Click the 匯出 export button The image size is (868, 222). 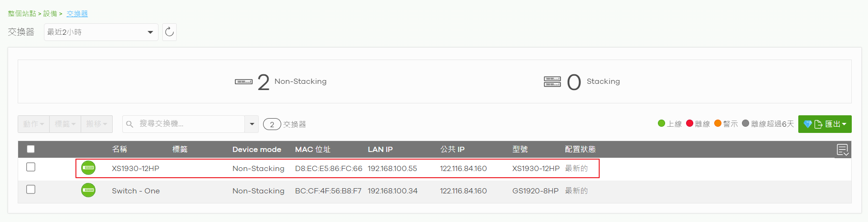[x=825, y=124]
